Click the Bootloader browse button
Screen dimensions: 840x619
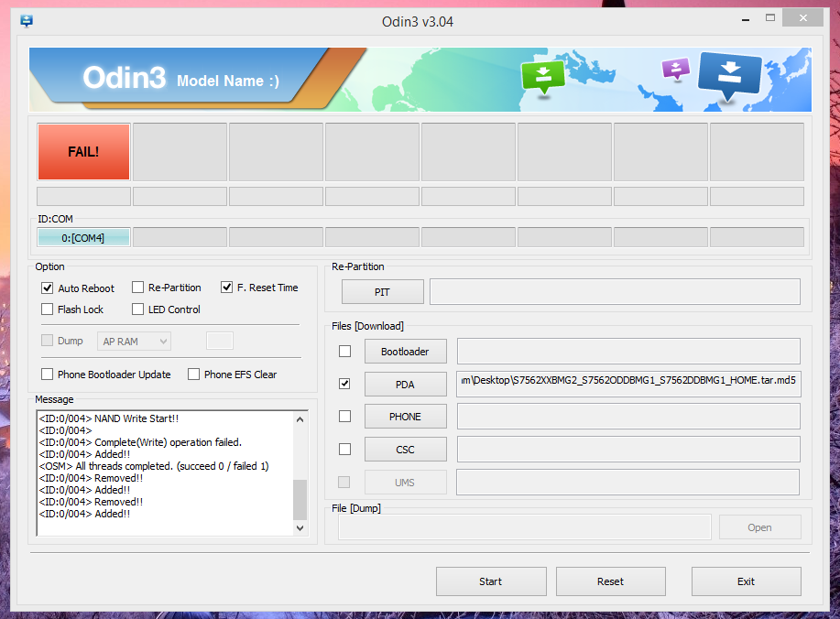pyautogui.click(x=406, y=352)
